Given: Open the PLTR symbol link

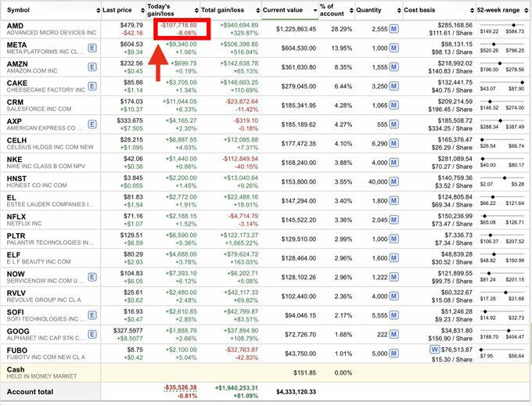Looking at the screenshot, I should [x=16, y=235].
